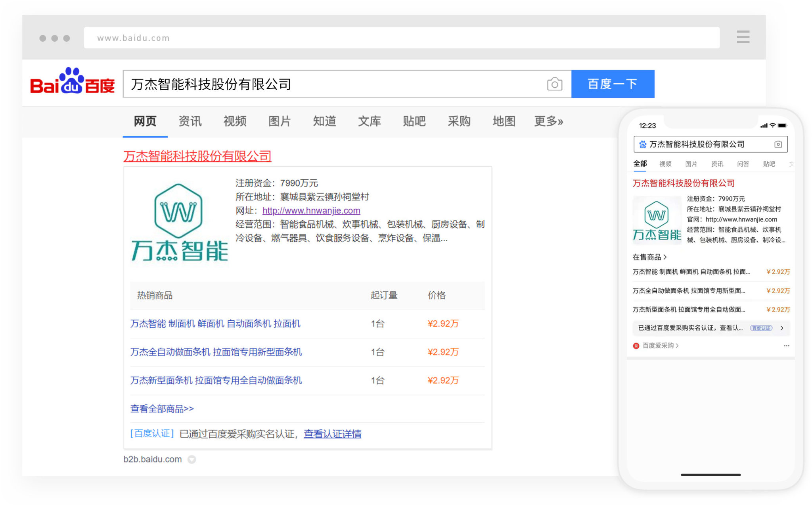
Task: Expand the 在售商品 chevron on mobile
Action: 665,257
